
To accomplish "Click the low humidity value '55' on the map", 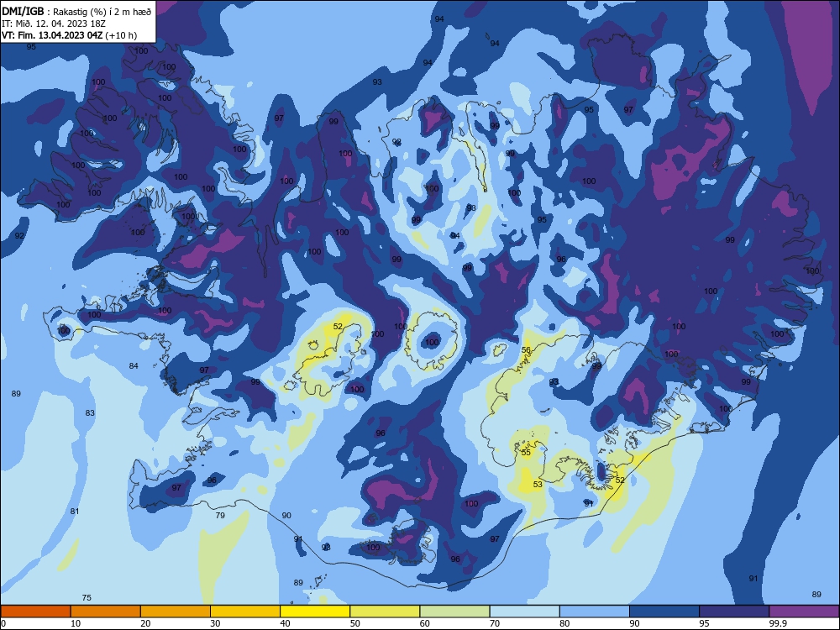I will tap(526, 453).
